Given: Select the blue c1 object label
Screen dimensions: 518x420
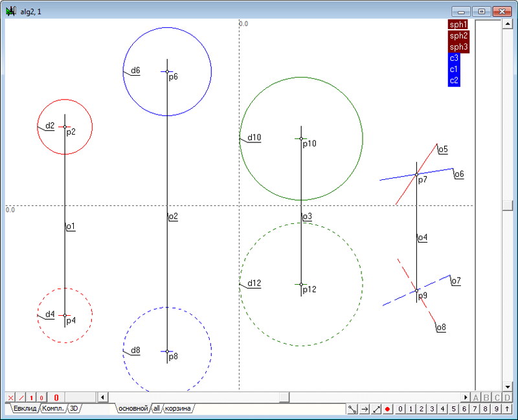Looking at the screenshot, I should (x=454, y=69).
